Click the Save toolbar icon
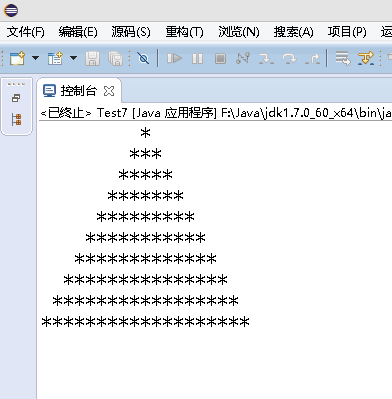This screenshot has width=392, height=399. coord(92,58)
